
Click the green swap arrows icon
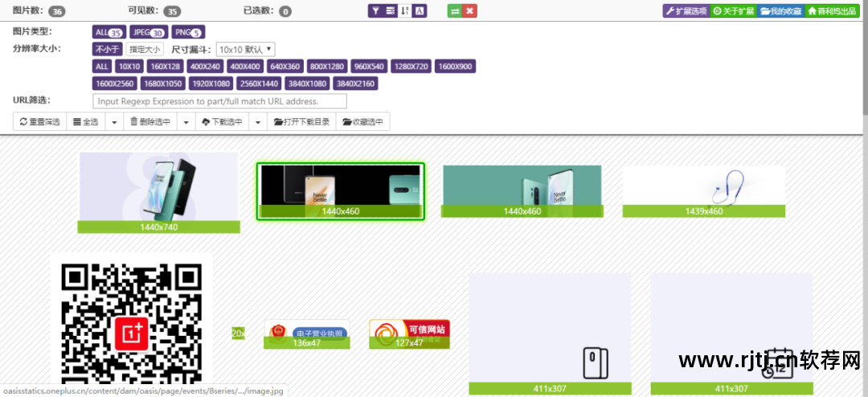(x=455, y=11)
